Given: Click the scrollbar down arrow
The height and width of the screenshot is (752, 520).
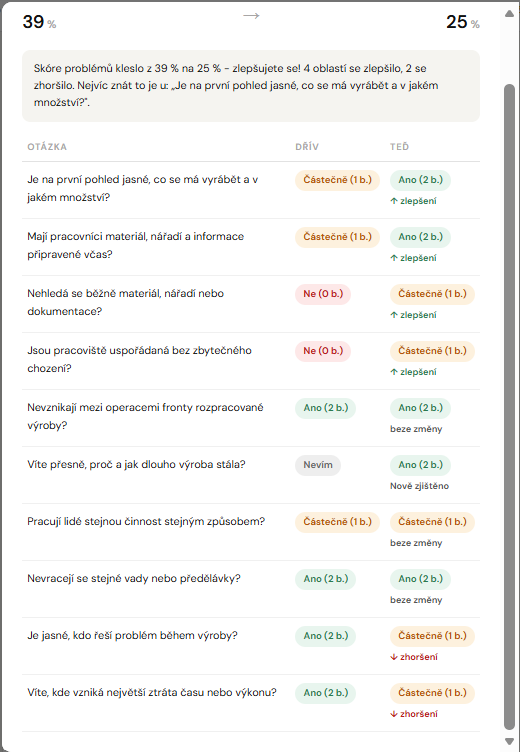Looking at the screenshot, I should (509, 741).
